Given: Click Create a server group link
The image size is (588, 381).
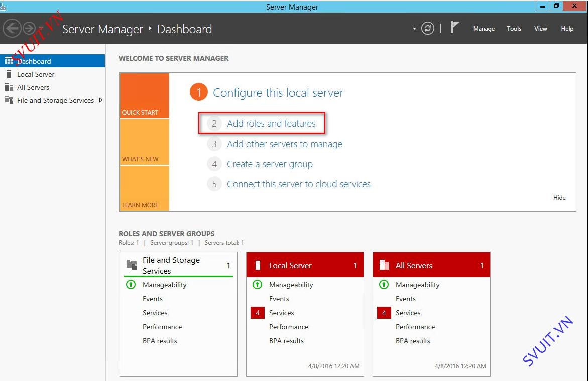Looking at the screenshot, I should (x=270, y=164).
